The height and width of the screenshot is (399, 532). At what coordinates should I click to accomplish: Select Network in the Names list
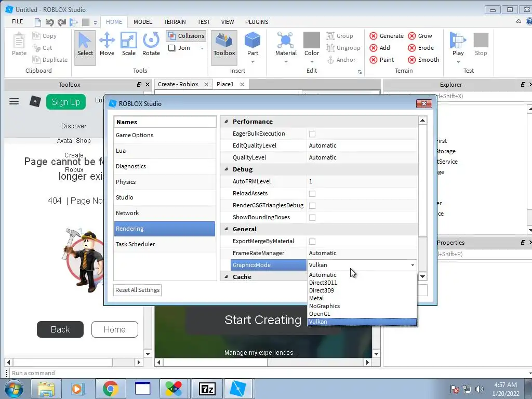[165, 213]
